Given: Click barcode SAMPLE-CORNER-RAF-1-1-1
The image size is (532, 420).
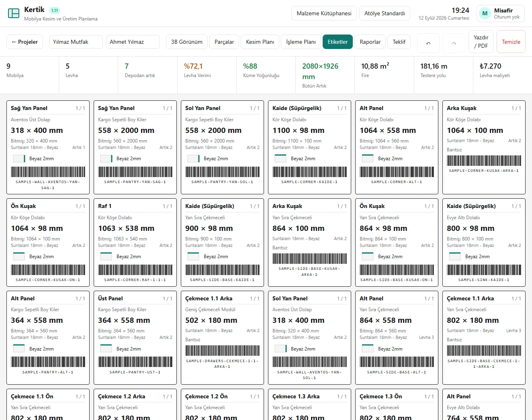Looking at the screenshot, I should click(135, 270).
